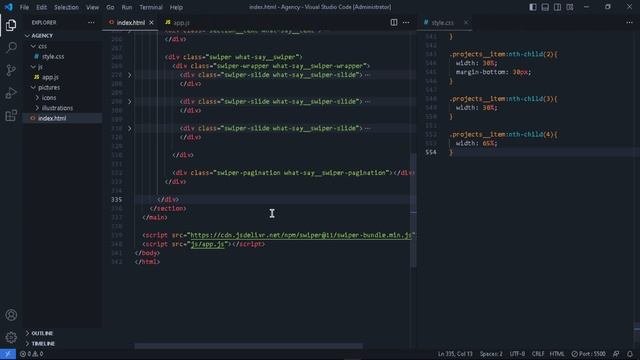
Task: Place cursor on line 335 closing div
Action: click(x=169, y=200)
